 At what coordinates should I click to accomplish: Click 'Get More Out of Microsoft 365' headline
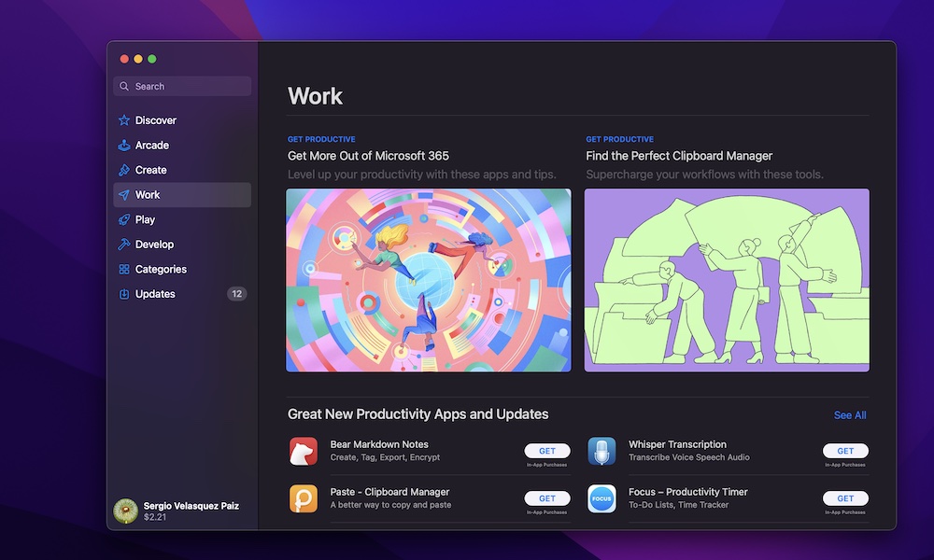pos(368,156)
